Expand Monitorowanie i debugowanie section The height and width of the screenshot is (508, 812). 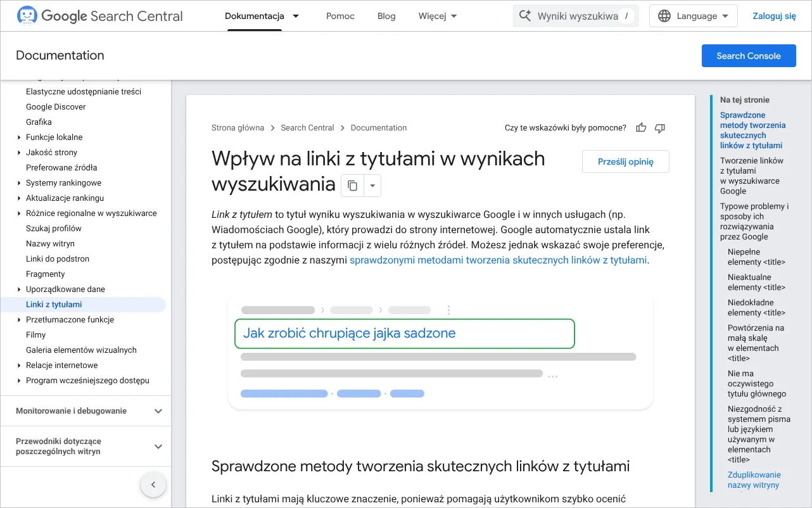pos(86,411)
